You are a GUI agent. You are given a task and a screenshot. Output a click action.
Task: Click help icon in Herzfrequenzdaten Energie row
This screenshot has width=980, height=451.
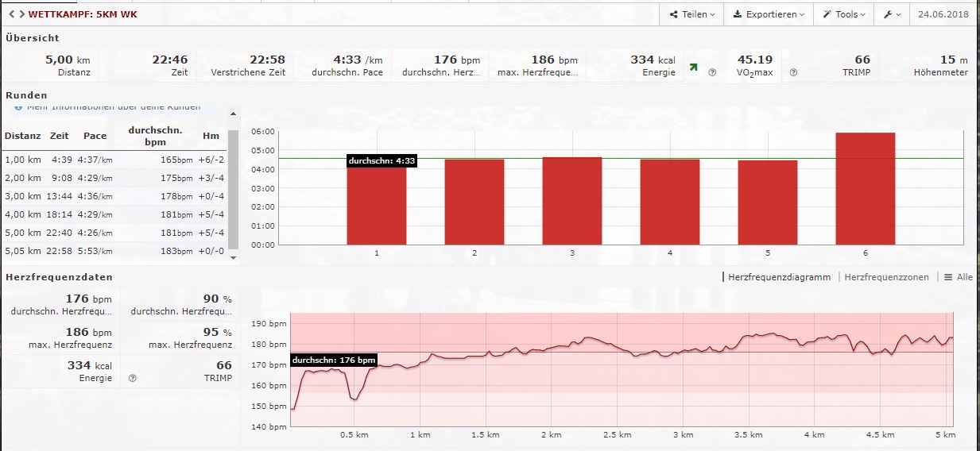(133, 379)
